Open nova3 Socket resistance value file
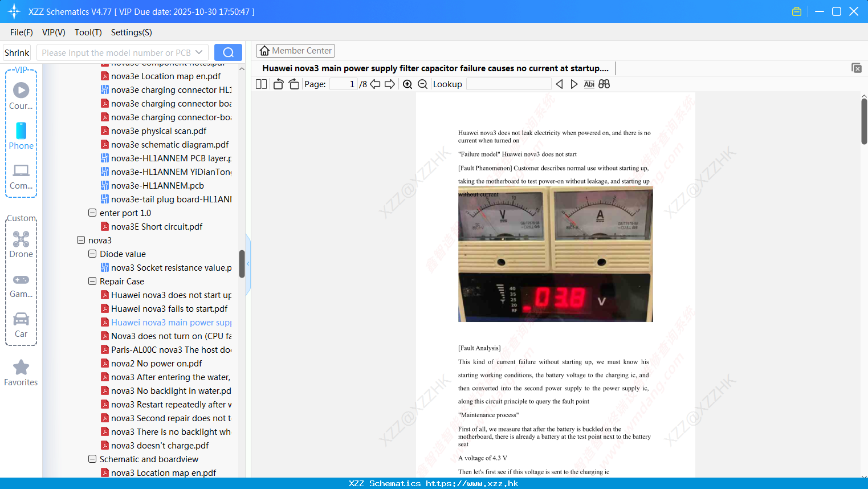Image resolution: width=868 pixels, height=489 pixels. (171, 267)
